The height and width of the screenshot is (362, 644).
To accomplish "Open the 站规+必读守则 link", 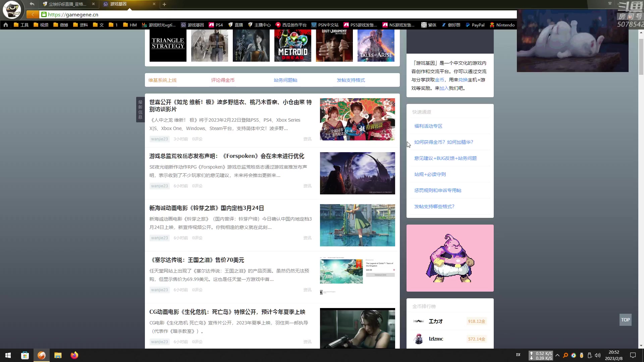I will point(430,174).
